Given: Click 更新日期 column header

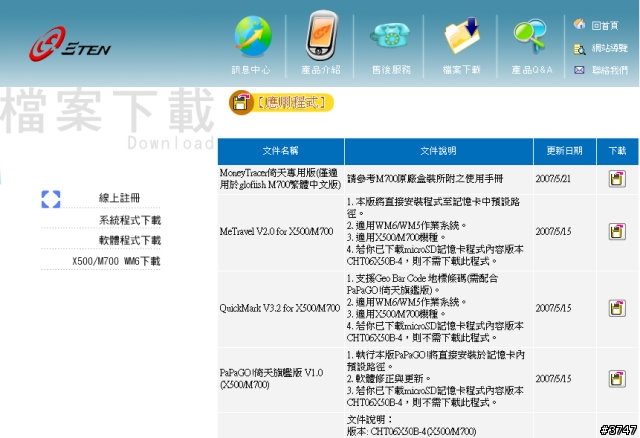Looking at the screenshot, I should [x=564, y=151].
